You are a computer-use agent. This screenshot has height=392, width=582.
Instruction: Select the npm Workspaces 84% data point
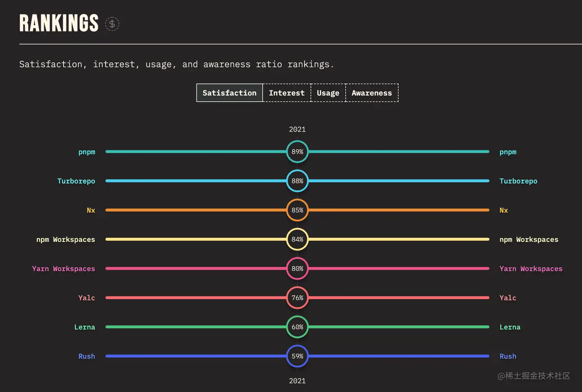(297, 239)
